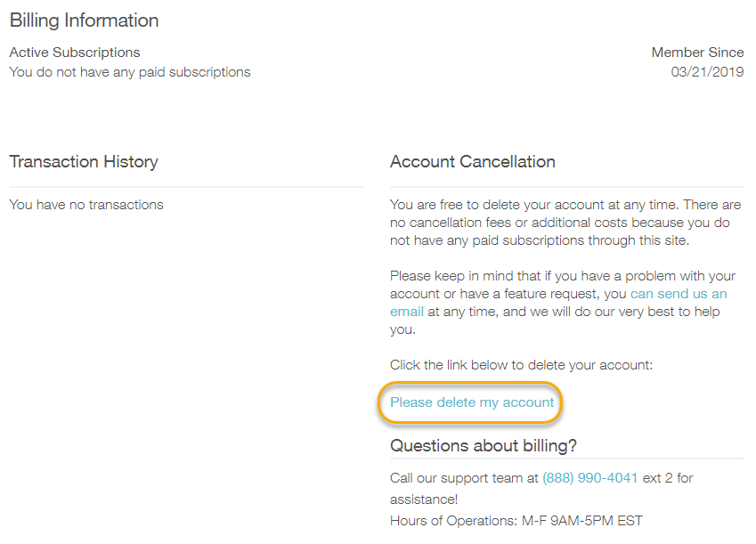Select the member date 03/21/2019
Image resolution: width=756 pixels, height=544 pixels.
tap(707, 72)
